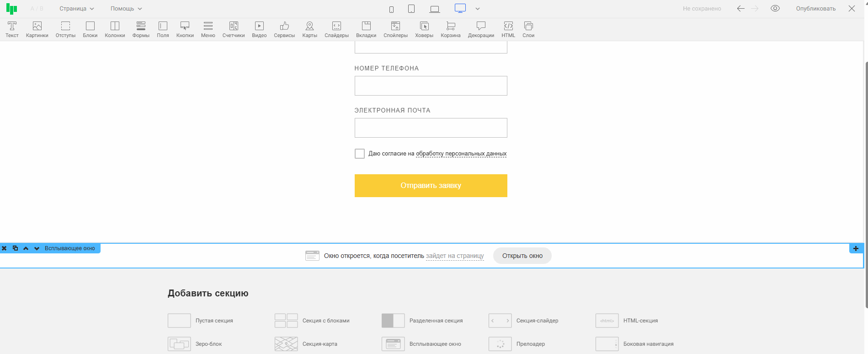The image size is (868, 354).
Task: Add a Зеро-блок section
Action: 195,344
